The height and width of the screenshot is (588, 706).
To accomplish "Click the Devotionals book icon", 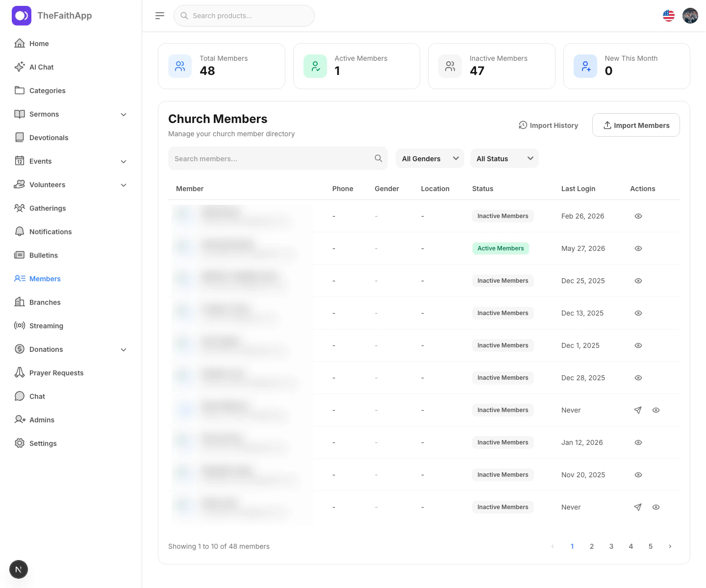I will [20, 137].
